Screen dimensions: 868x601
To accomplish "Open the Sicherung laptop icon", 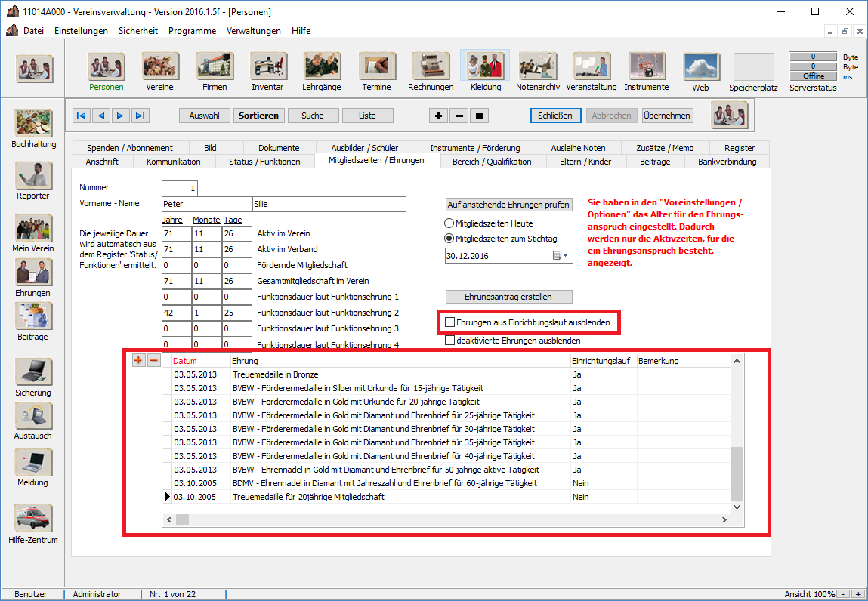I will pyautogui.click(x=33, y=373).
